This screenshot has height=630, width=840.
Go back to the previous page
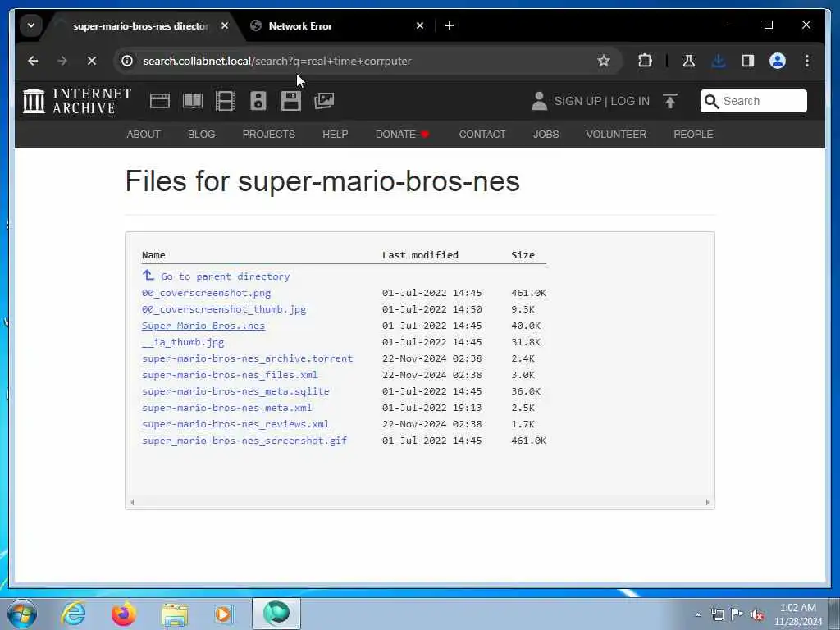[x=33, y=61]
